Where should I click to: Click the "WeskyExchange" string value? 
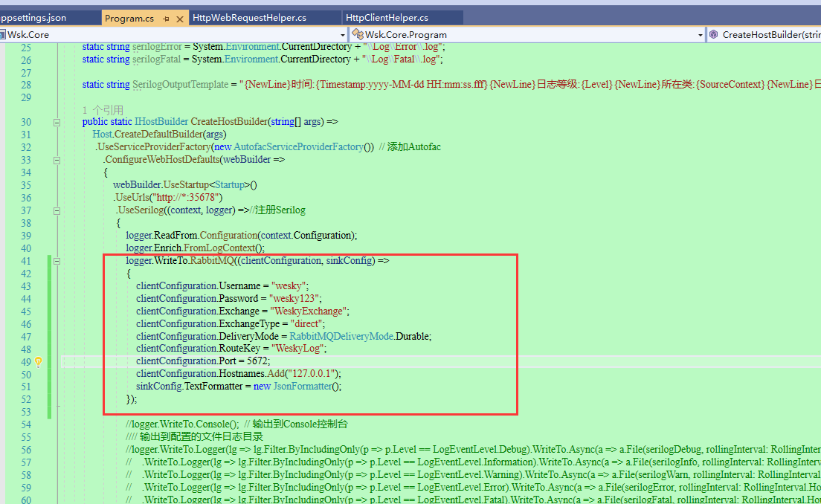(x=309, y=311)
